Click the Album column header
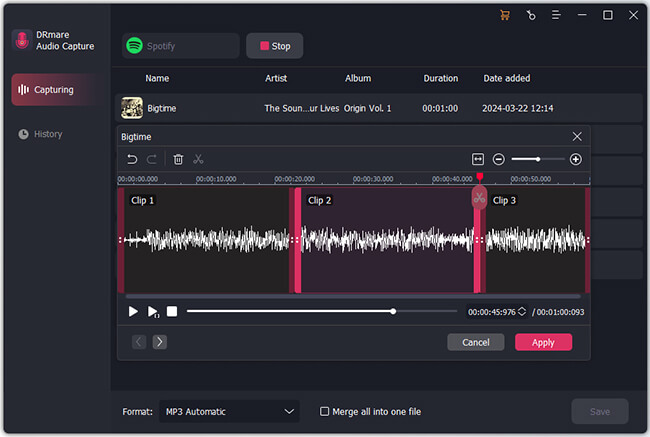Viewport: 650px width, 437px height. click(x=358, y=78)
